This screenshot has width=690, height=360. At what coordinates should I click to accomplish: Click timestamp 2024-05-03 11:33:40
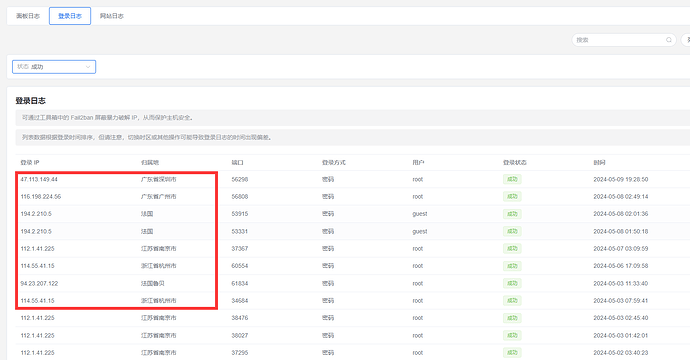(x=620, y=283)
